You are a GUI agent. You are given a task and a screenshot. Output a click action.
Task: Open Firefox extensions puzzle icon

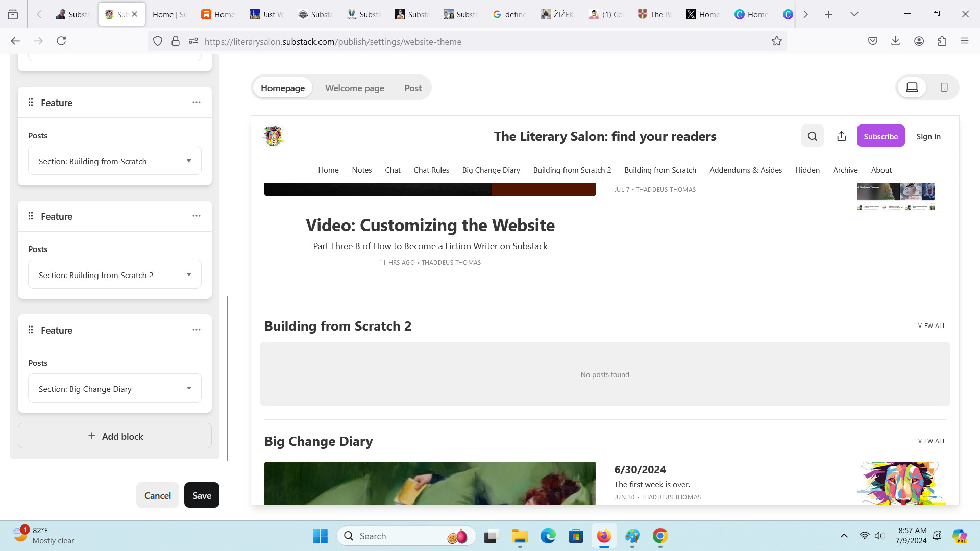(x=942, y=41)
